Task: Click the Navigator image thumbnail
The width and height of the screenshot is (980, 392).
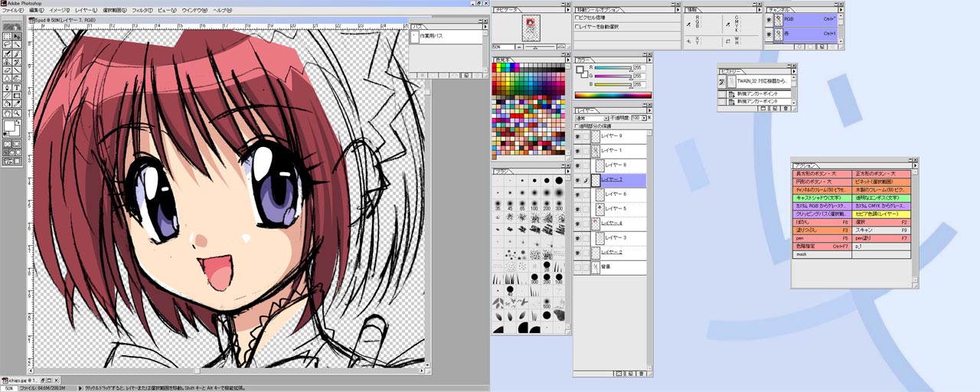Action: (x=531, y=28)
